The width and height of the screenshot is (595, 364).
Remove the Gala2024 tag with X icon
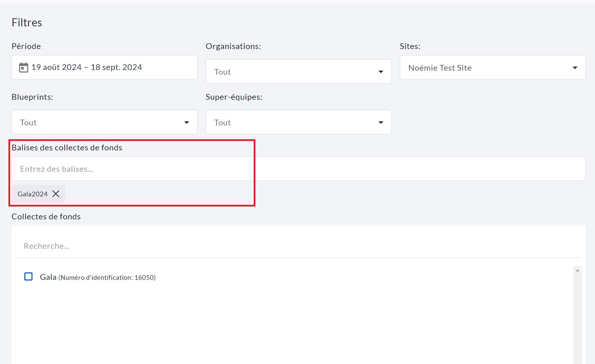(x=56, y=194)
